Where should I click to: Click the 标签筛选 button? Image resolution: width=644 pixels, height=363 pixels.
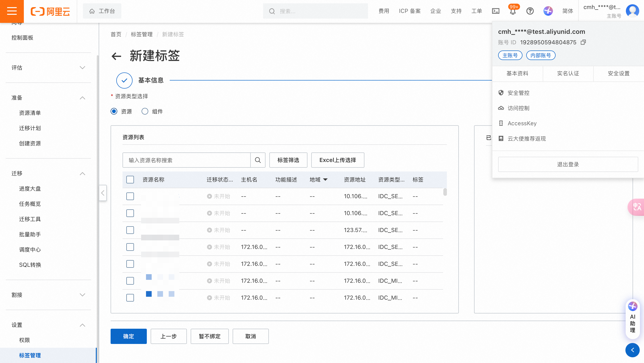pos(288,160)
